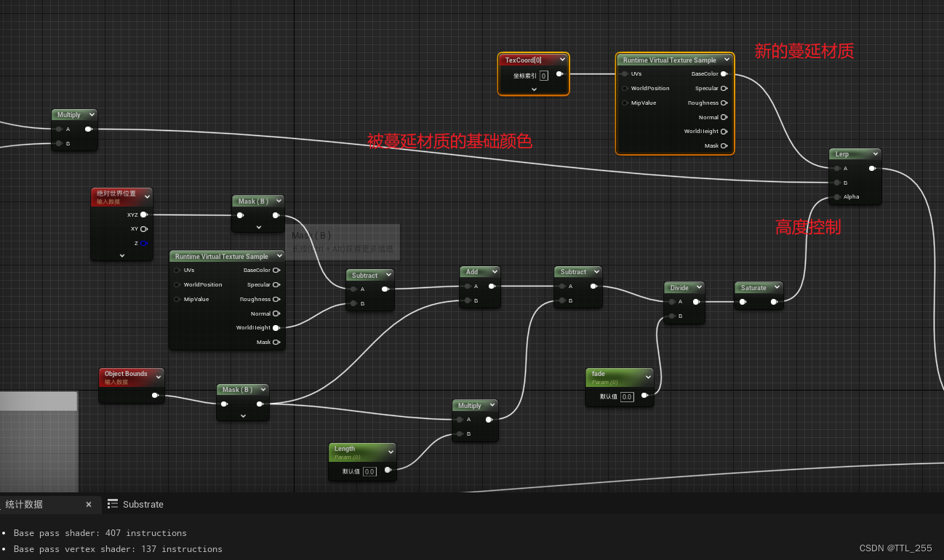
Task: Open the fade parameter header dropdown arrow
Action: [x=647, y=377]
